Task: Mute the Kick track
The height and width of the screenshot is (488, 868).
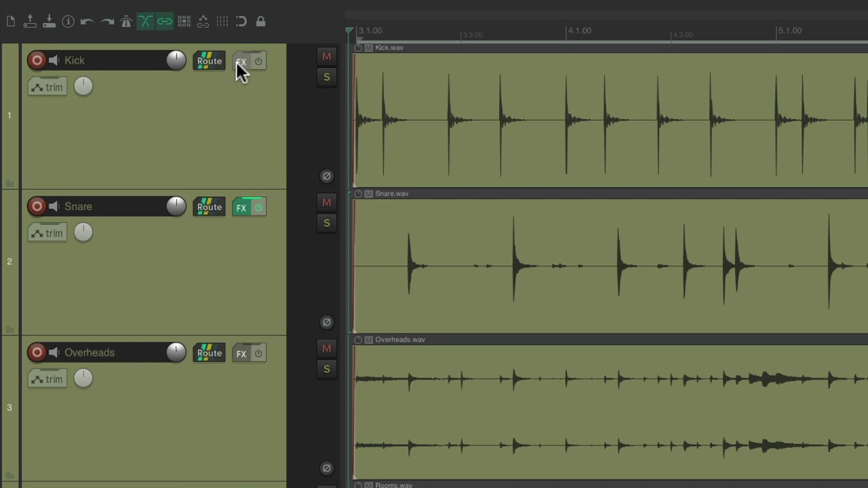Action: (327, 57)
